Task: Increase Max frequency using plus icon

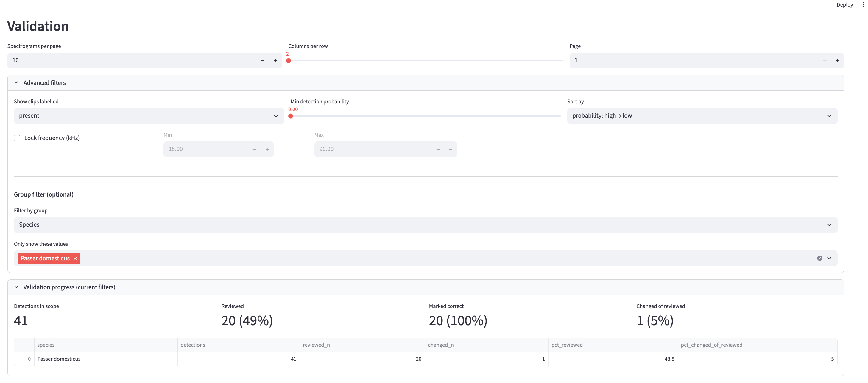Action: coord(451,149)
